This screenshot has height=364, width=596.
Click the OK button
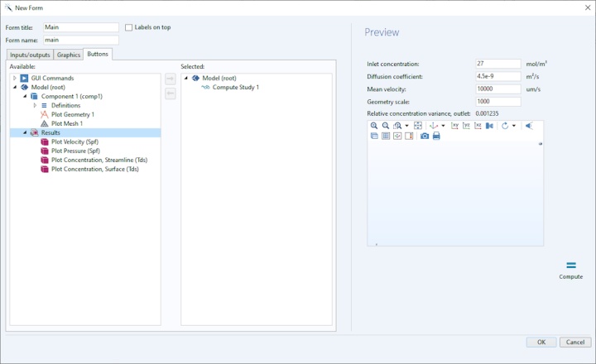coord(541,342)
